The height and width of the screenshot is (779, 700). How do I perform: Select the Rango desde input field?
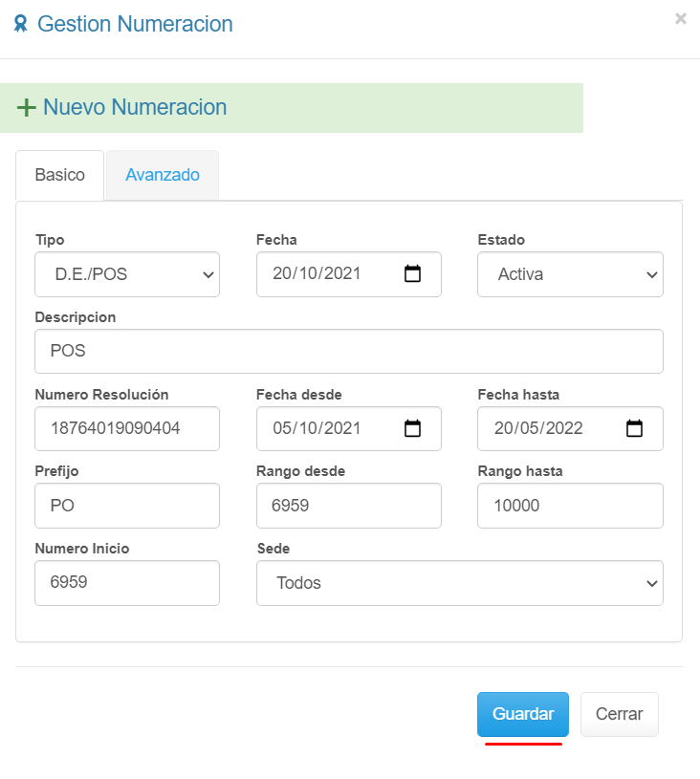click(349, 506)
